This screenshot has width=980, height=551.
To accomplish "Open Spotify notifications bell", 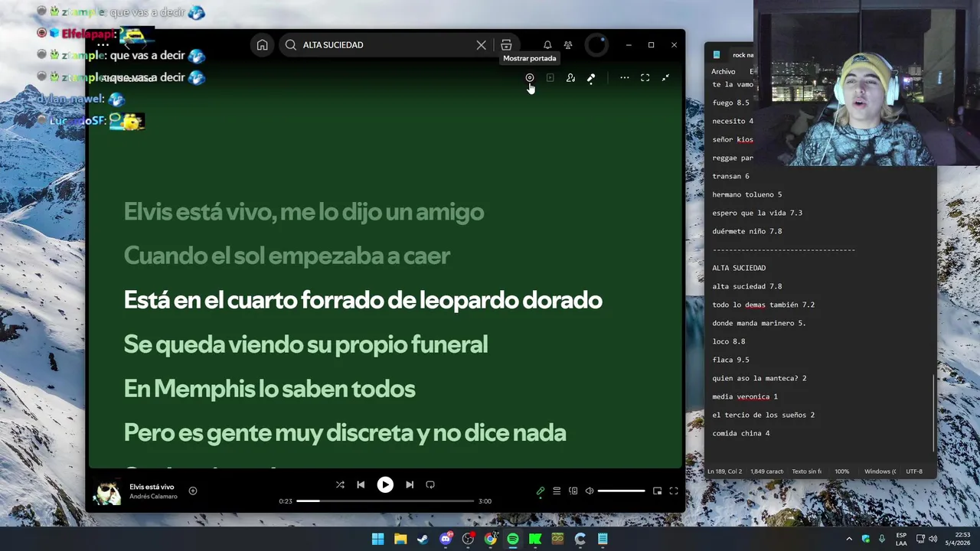I will point(547,45).
